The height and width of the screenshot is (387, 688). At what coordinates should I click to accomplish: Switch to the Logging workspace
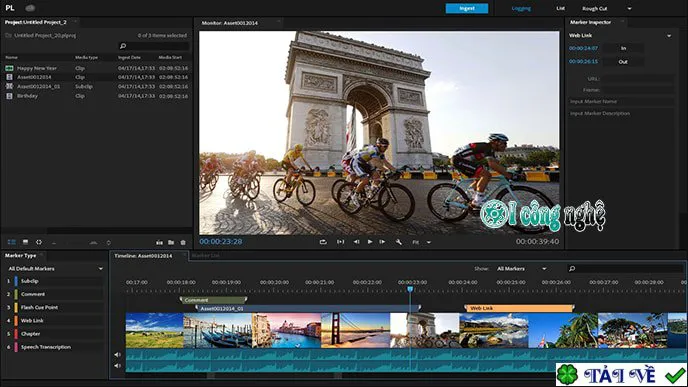click(521, 8)
